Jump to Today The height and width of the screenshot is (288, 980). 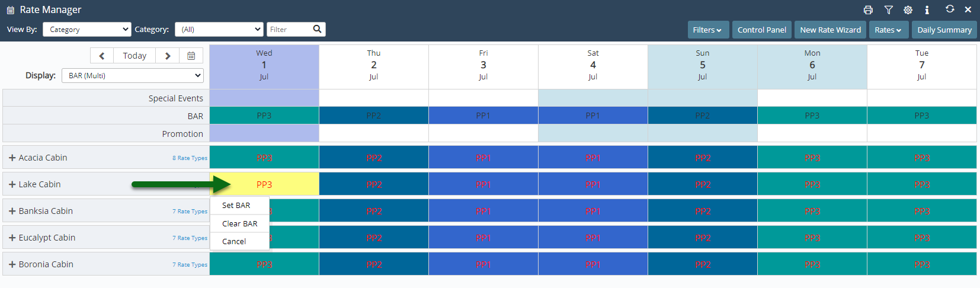(134, 56)
